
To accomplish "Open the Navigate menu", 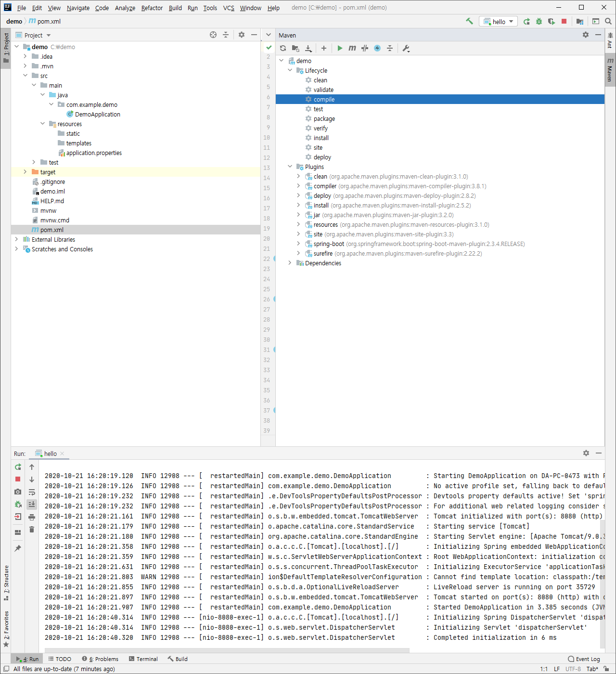I will [x=78, y=8].
